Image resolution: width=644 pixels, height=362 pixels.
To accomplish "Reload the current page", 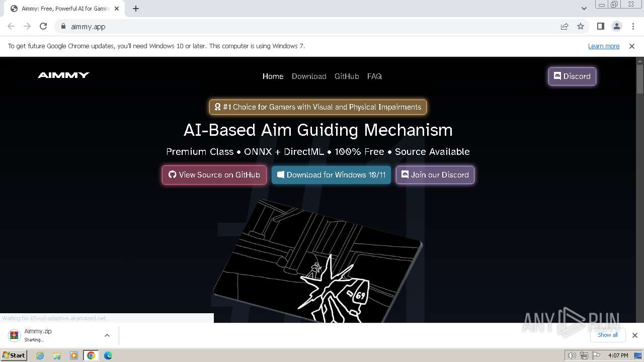I will pos(43,27).
